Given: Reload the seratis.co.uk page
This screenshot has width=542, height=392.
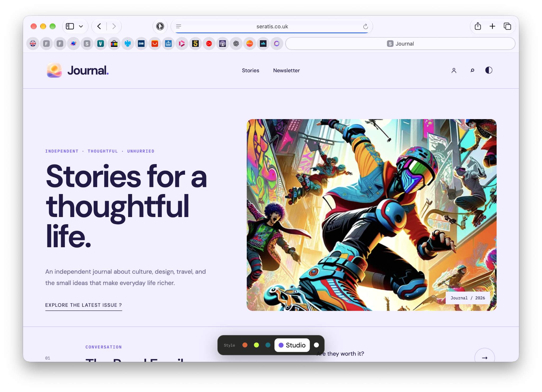Looking at the screenshot, I should click(x=365, y=26).
